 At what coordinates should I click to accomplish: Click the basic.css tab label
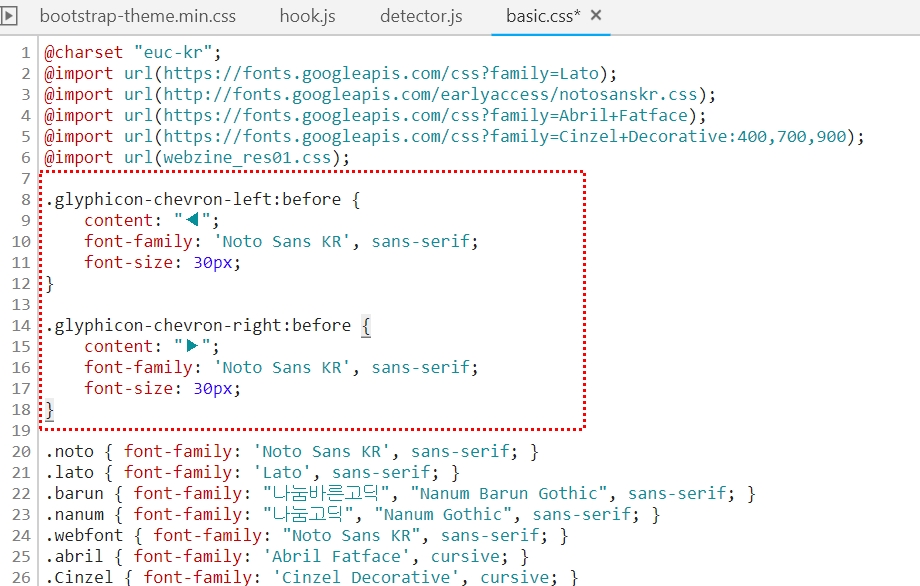pyautogui.click(x=543, y=16)
